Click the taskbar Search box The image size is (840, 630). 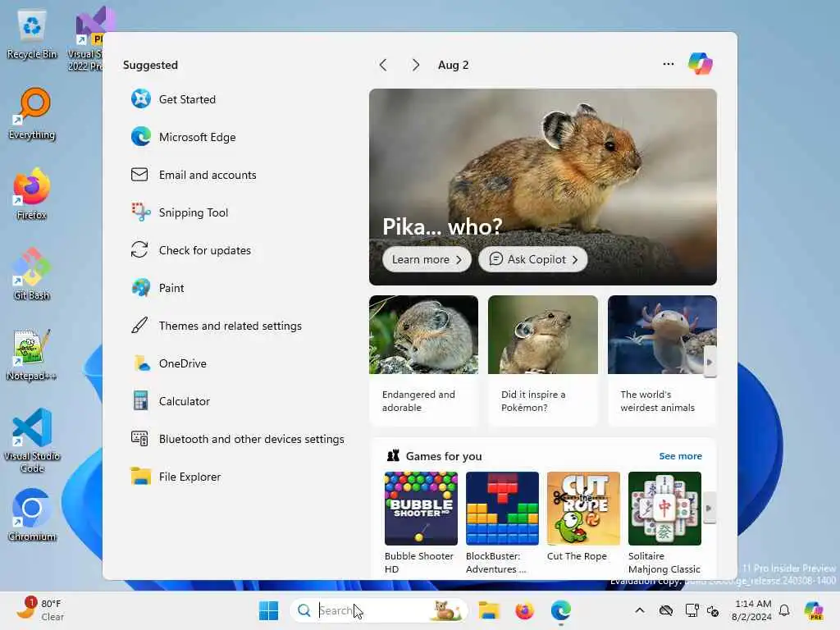pos(378,610)
